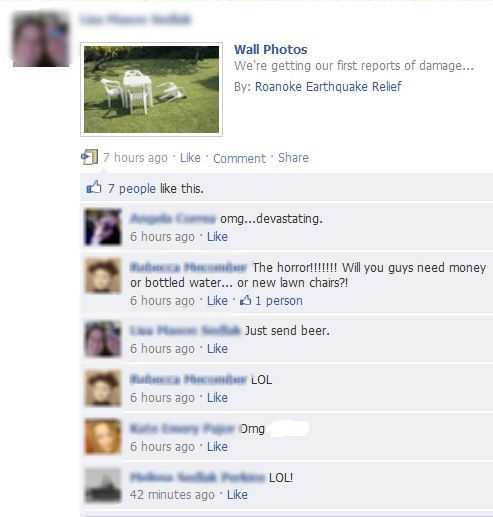Click the small thumbs-up icon next to '1 person'
The height and width of the screenshot is (517, 493).
tap(246, 300)
